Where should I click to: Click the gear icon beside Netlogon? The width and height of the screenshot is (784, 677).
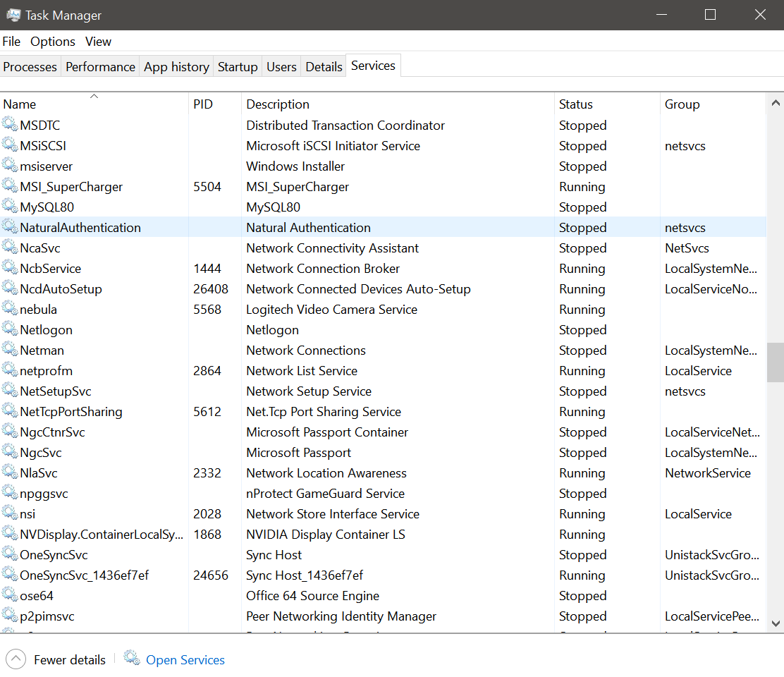pyautogui.click(x=10, y=329)
